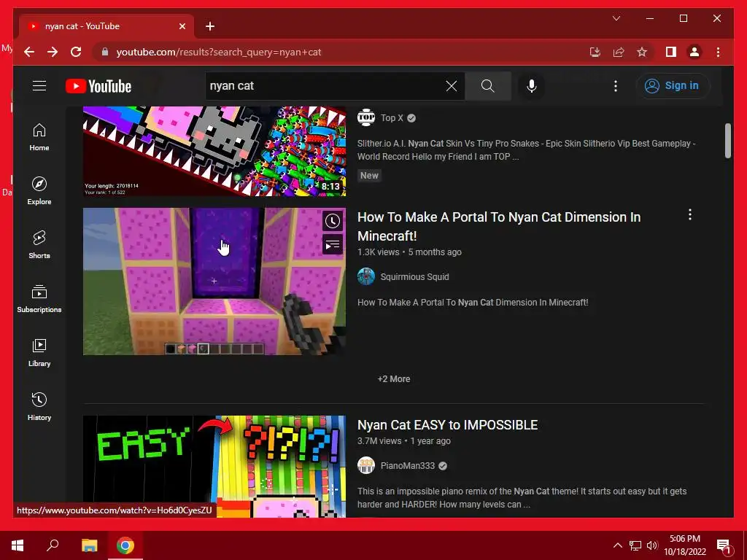Share this page from address bar

point(619,52)
